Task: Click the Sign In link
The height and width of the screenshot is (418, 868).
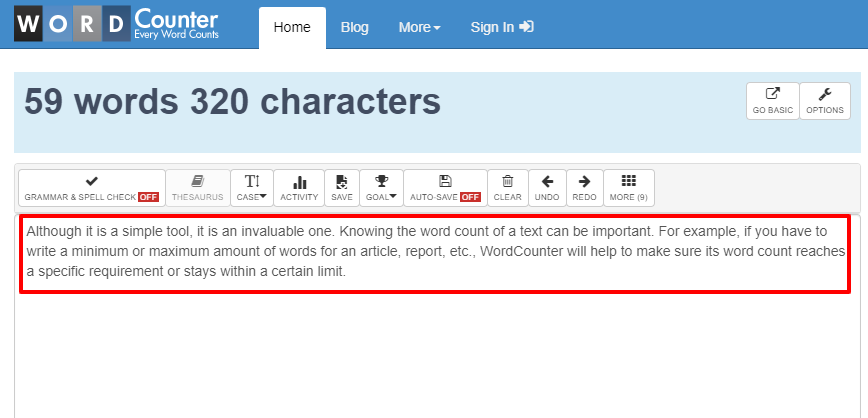Action: pos(502,27)
